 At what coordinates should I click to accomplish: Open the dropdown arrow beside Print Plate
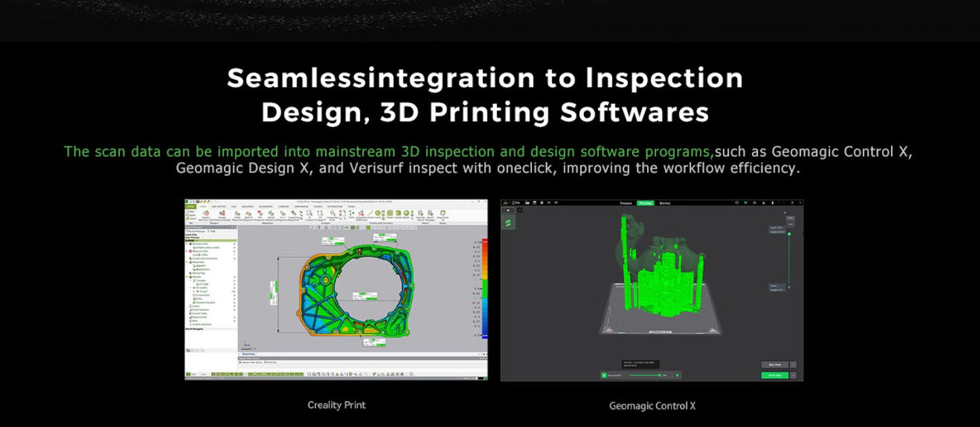click(x=793, y=375)
